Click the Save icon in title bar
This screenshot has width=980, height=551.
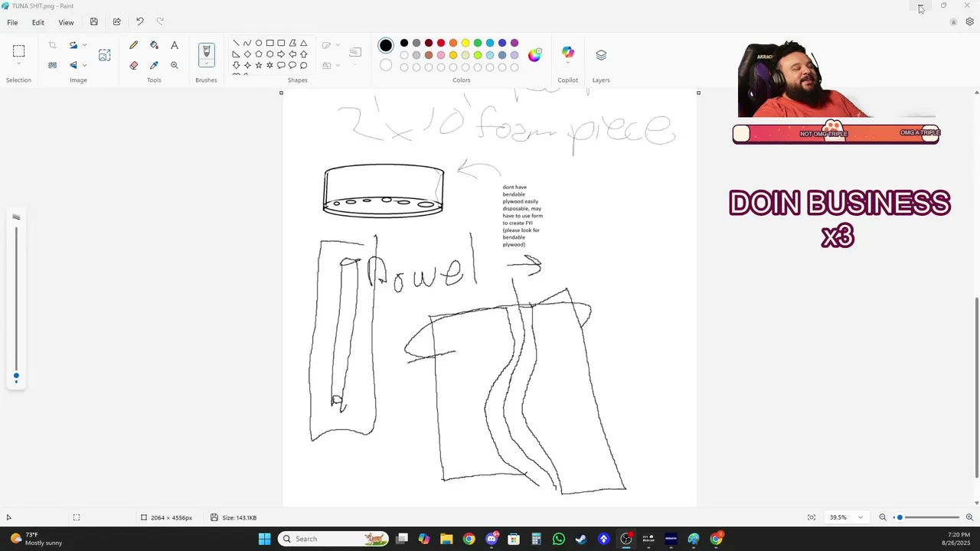click(x=93, y=22)
